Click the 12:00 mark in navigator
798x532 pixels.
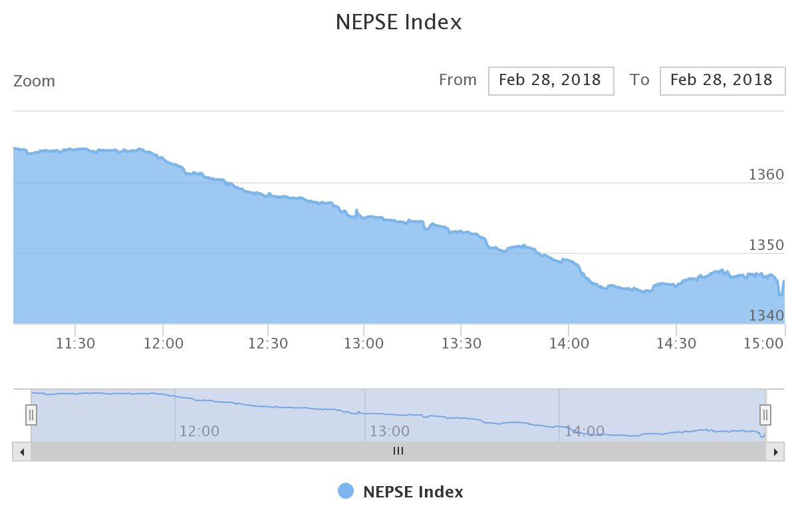[199, 431]
